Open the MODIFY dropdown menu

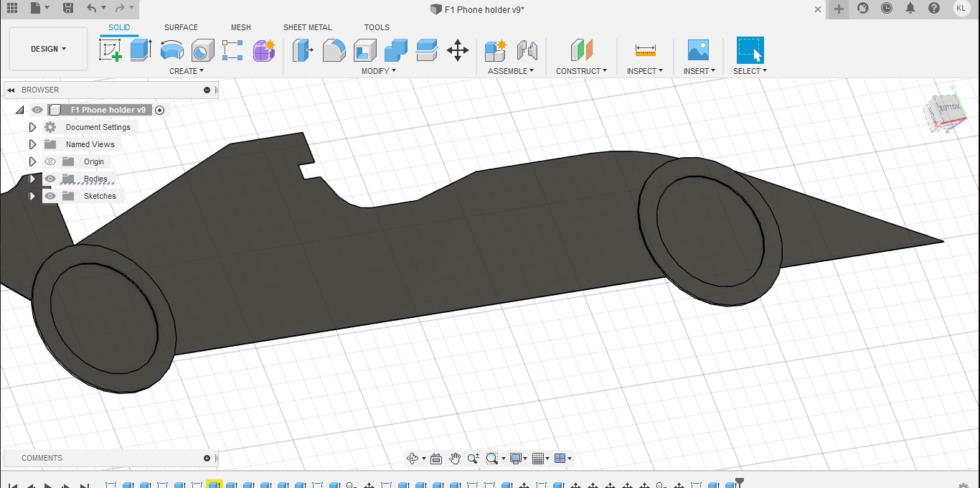click(x=378, y=71)
